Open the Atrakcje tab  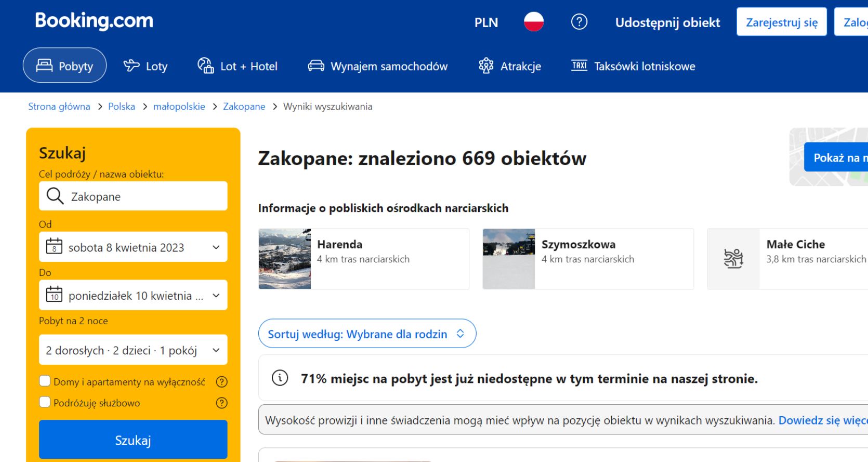510,66
